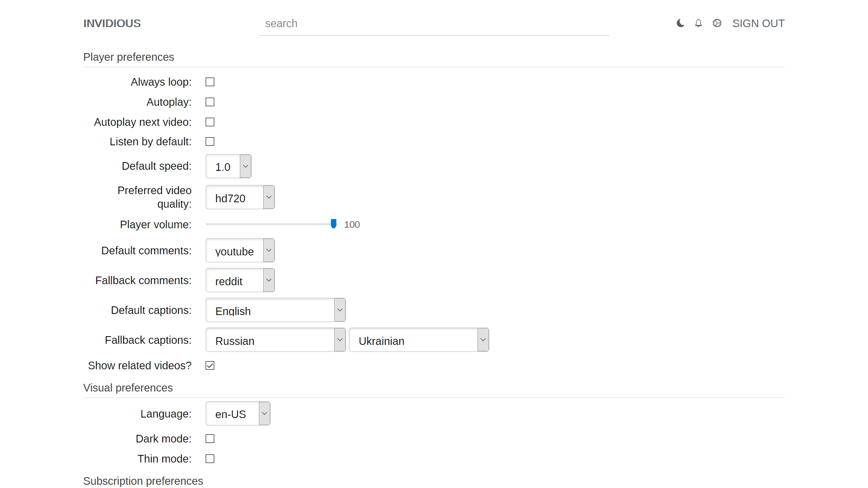Toggle dark theme with the moon icon
Screen dimensions: 868x488
[x=680, y=23]
